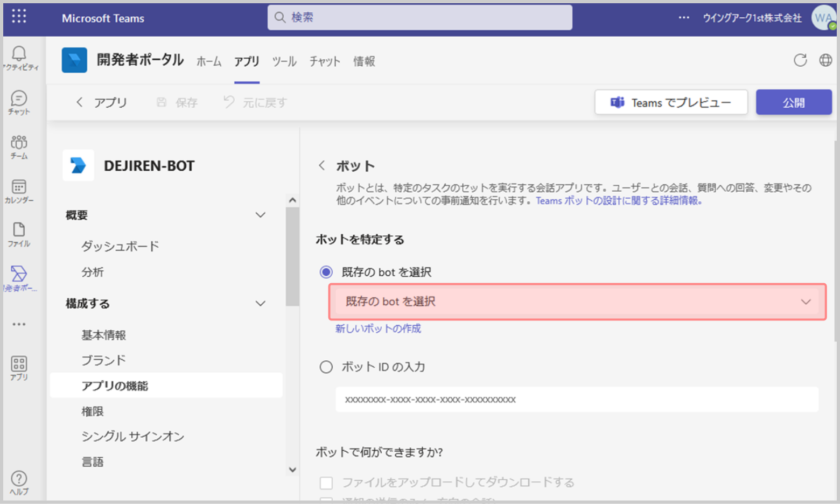Open 言語 in the side menu

point(93,462)
